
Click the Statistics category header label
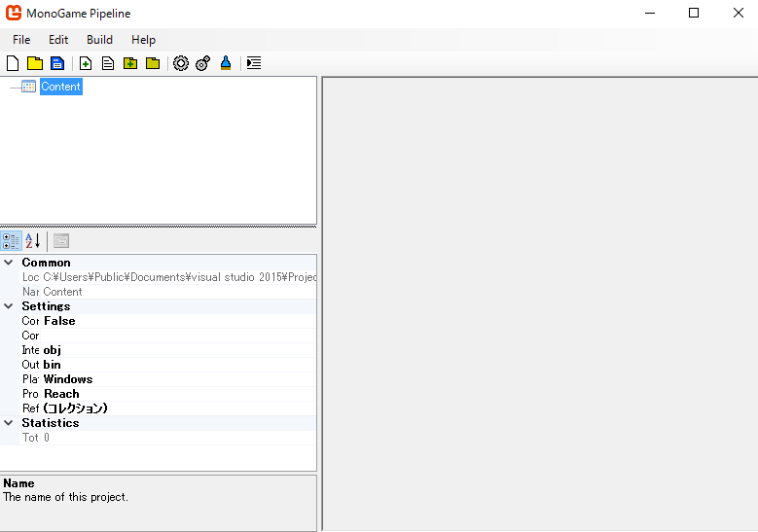(x=51, y=423)
